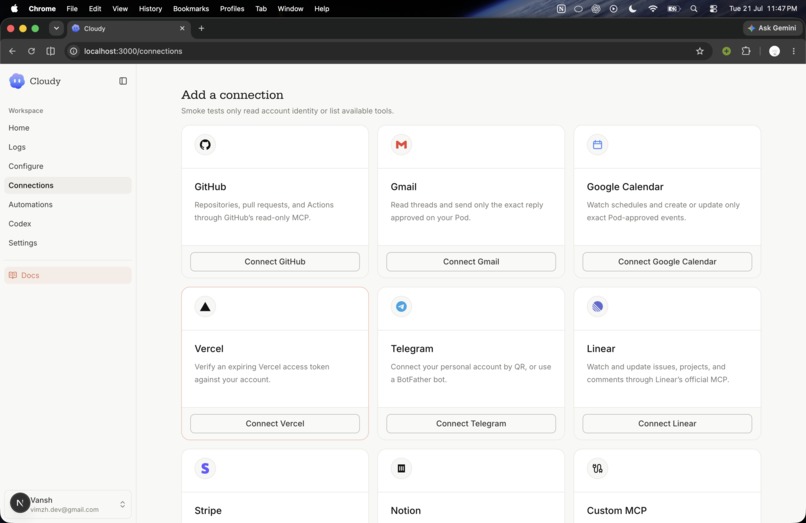The height and width of the screenshot is (523, 806).
Task: Open the Bookmarks menu in menu bar
Action: 191,9
